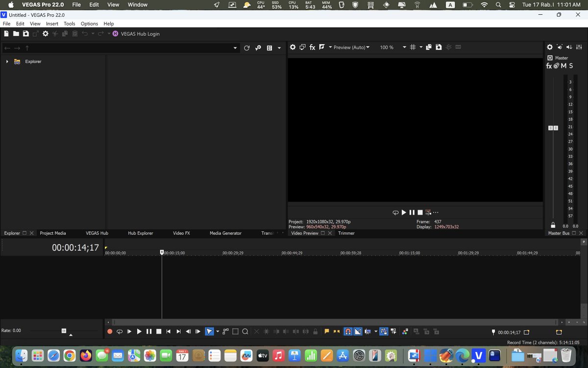Play from start in transport bar
The width and height of the screenshot is (588, 368).
129,332
